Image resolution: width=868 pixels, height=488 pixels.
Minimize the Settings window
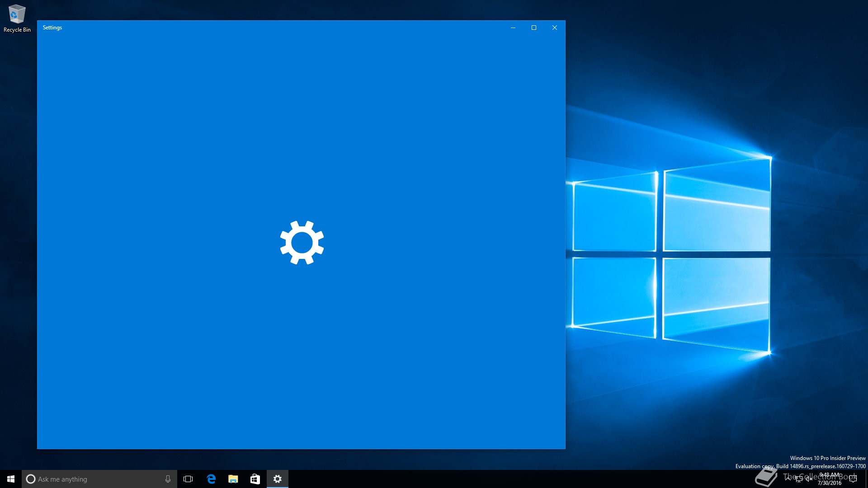coord(513,28)
